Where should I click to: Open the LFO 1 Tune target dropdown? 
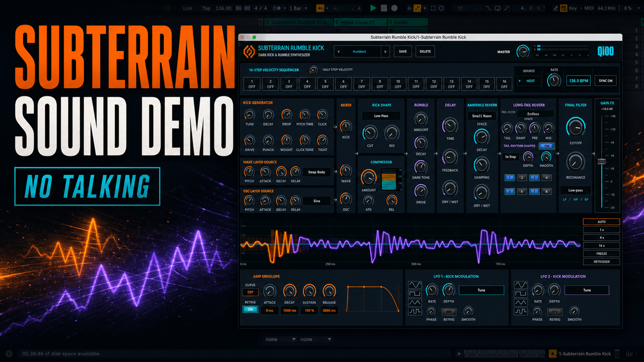coord(481,290)
